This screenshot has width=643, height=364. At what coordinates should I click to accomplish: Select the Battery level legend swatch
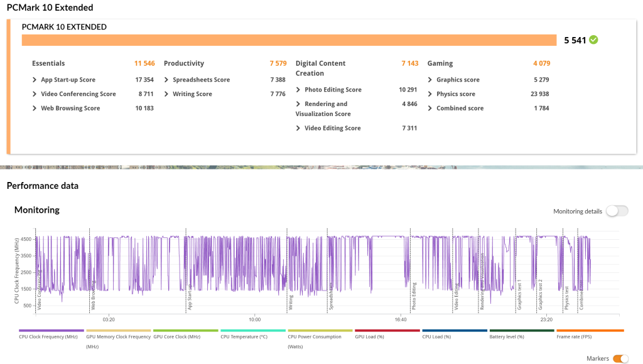[522, 330]
